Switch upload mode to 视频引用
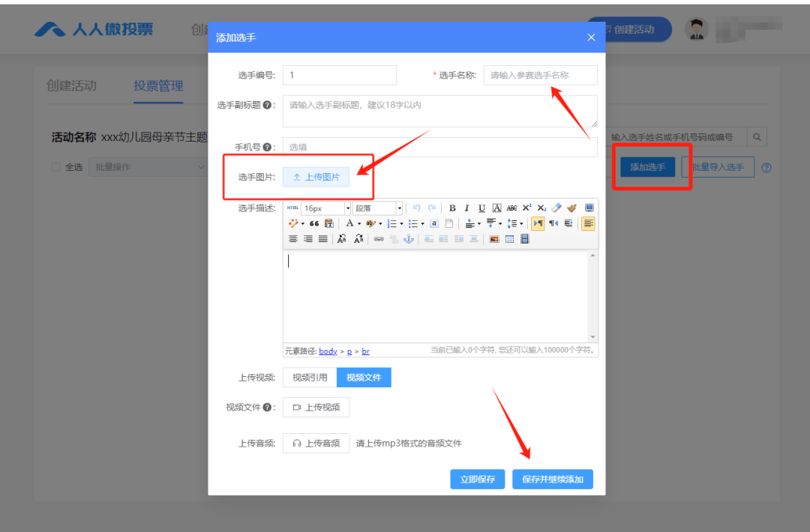 pyautogui.click(x=309, y=377)
